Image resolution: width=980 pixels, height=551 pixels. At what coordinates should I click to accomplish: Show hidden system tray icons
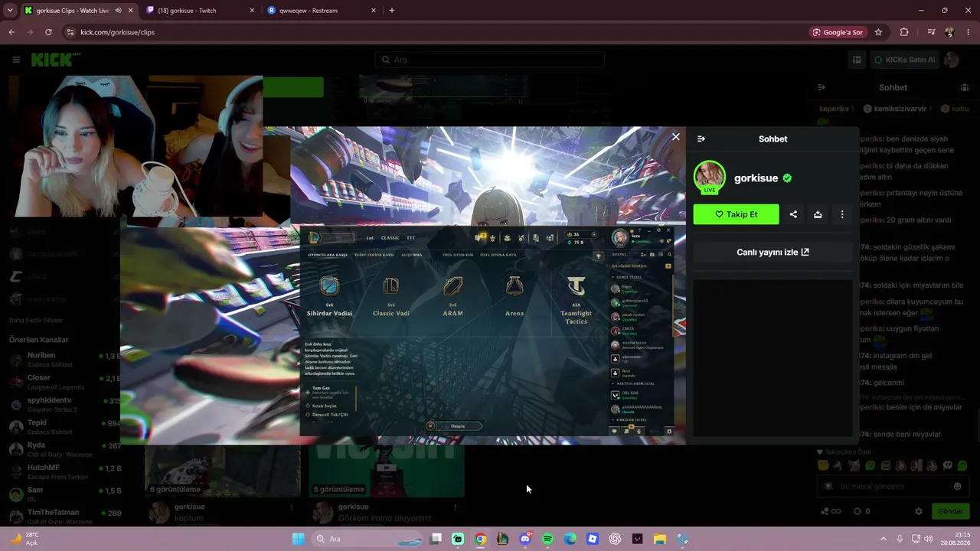pos(884,539)
